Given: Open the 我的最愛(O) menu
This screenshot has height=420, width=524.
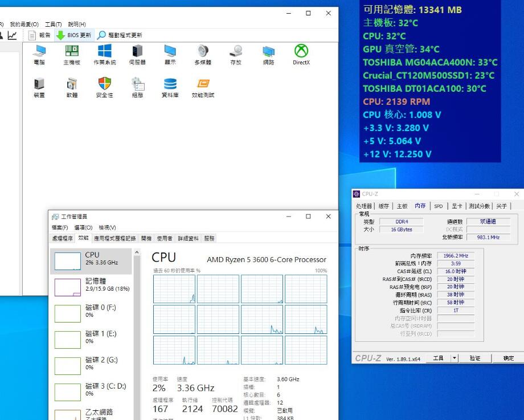Looking at the screenshot, I should coord(24,24).
